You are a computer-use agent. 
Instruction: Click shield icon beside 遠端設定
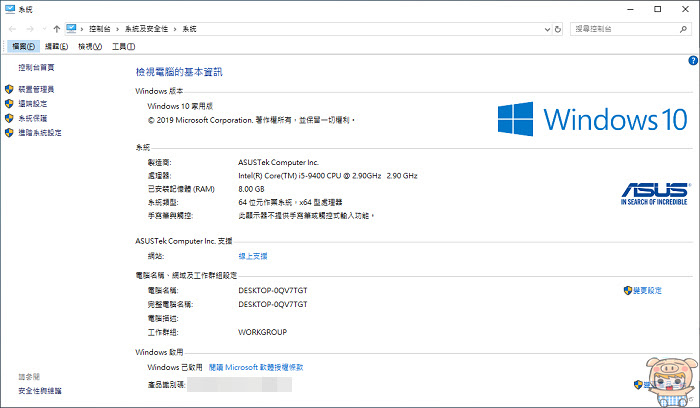point(9,104)
